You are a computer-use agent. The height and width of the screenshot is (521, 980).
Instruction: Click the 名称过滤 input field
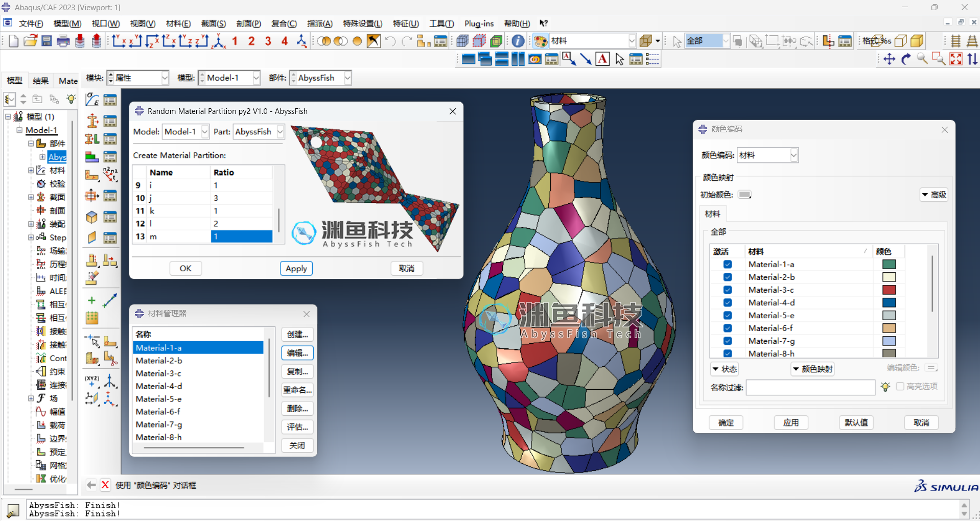click(810, 387)
